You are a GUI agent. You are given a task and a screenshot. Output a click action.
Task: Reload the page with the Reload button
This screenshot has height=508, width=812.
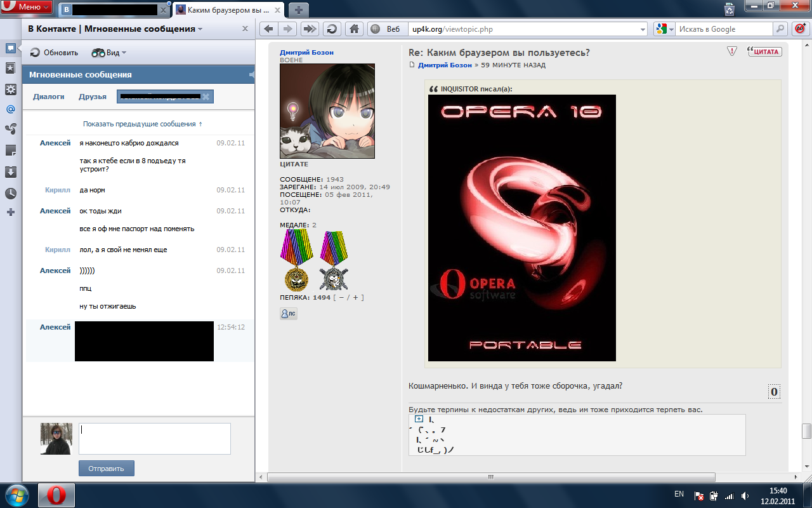click(x=331, y=29)
